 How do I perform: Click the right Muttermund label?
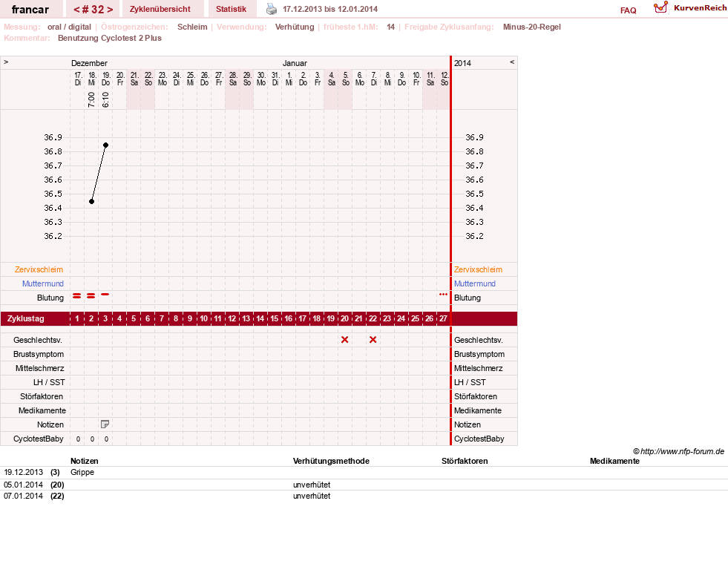point(474,283)
